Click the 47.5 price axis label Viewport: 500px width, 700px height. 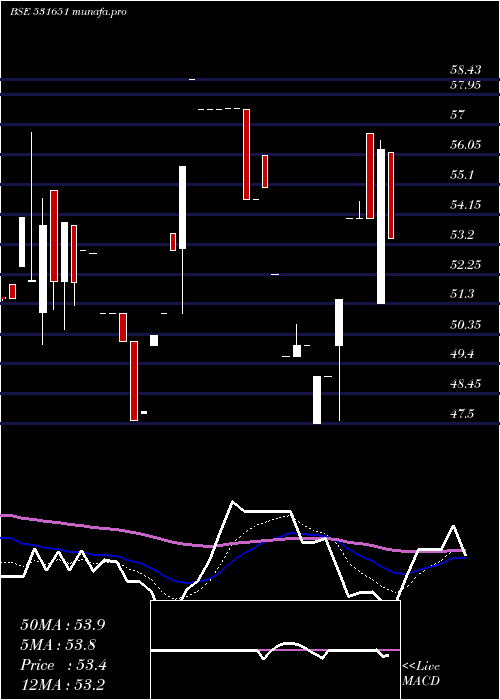[462, 414]
